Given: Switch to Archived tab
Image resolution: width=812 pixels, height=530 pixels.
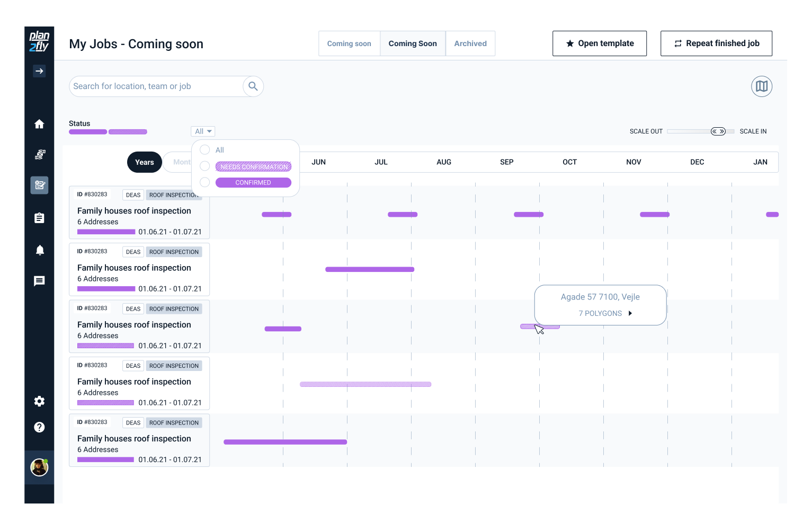Looking at the screenshot, I should coord(470,43).
